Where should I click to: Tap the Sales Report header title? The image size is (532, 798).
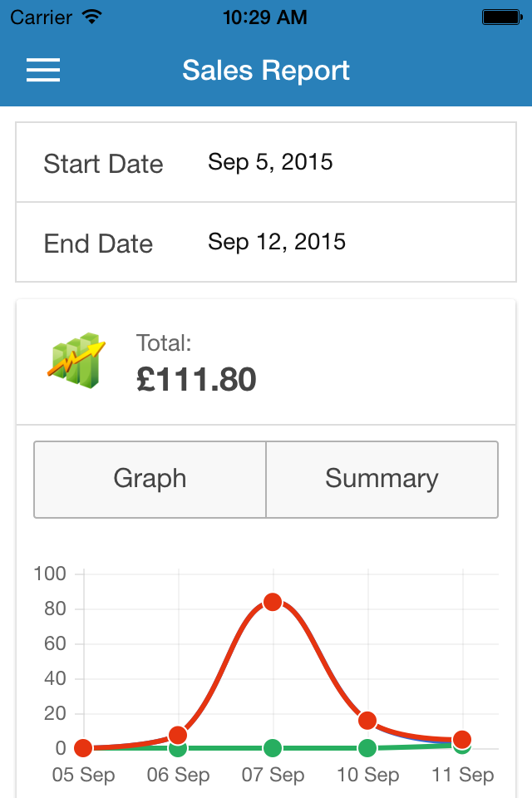[x=266, y=70]
